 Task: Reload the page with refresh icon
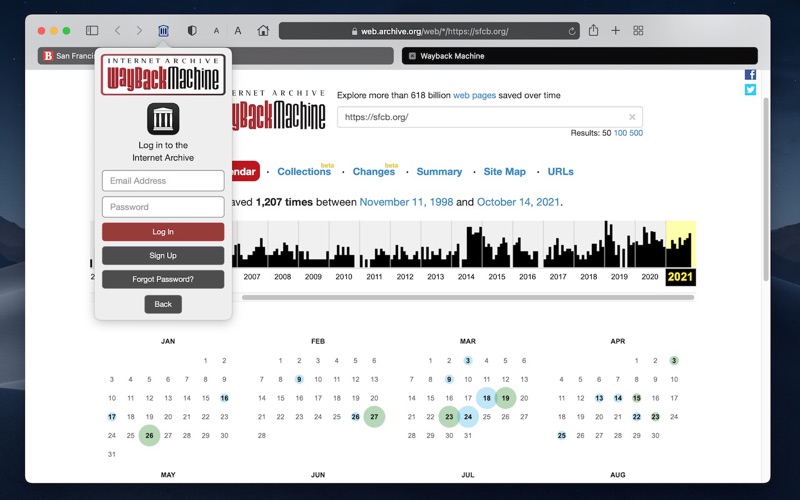coord(572,31)
